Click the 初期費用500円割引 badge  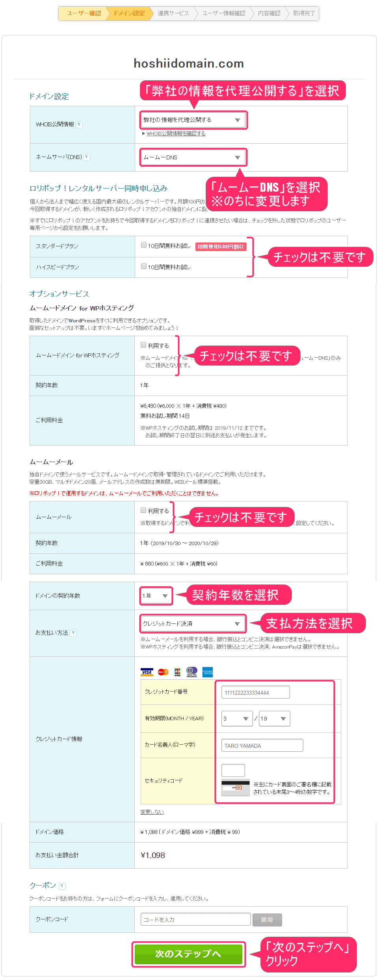tap(221, 246)
